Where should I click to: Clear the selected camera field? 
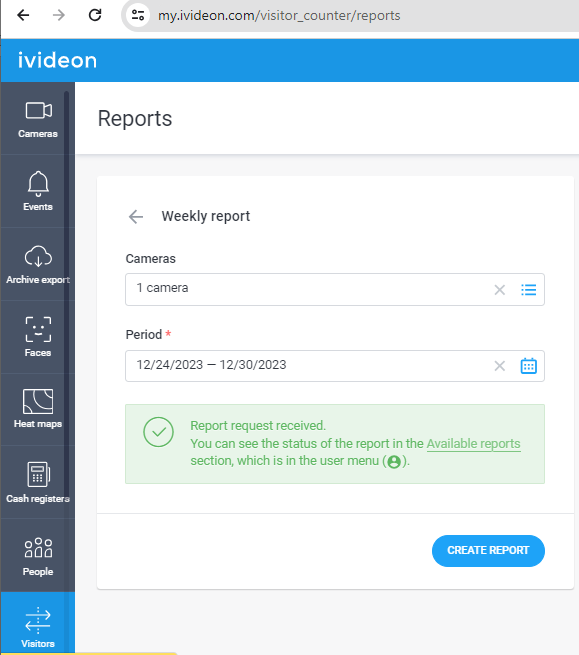pos(500,290)
